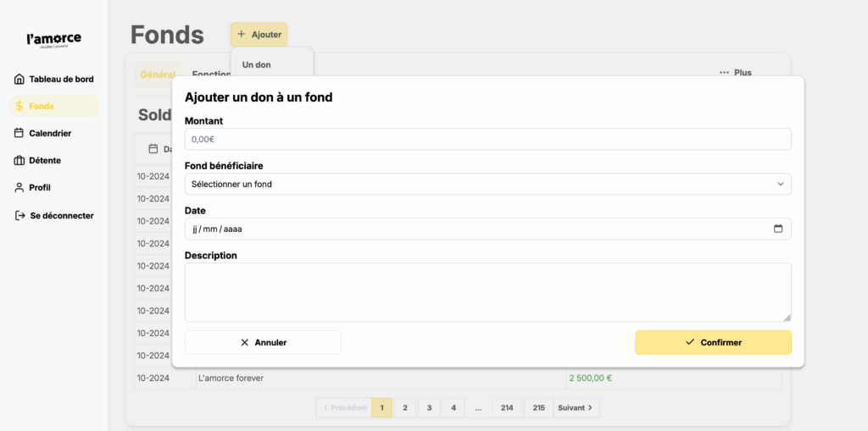Click the Date input field
The image size is (868, 431).
pos(475,229)
